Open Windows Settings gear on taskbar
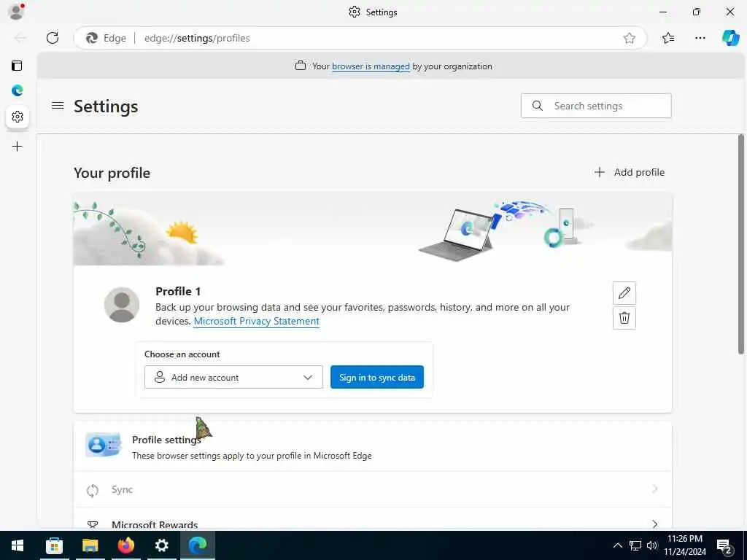747x560 pixels. [x=161, y=545]
